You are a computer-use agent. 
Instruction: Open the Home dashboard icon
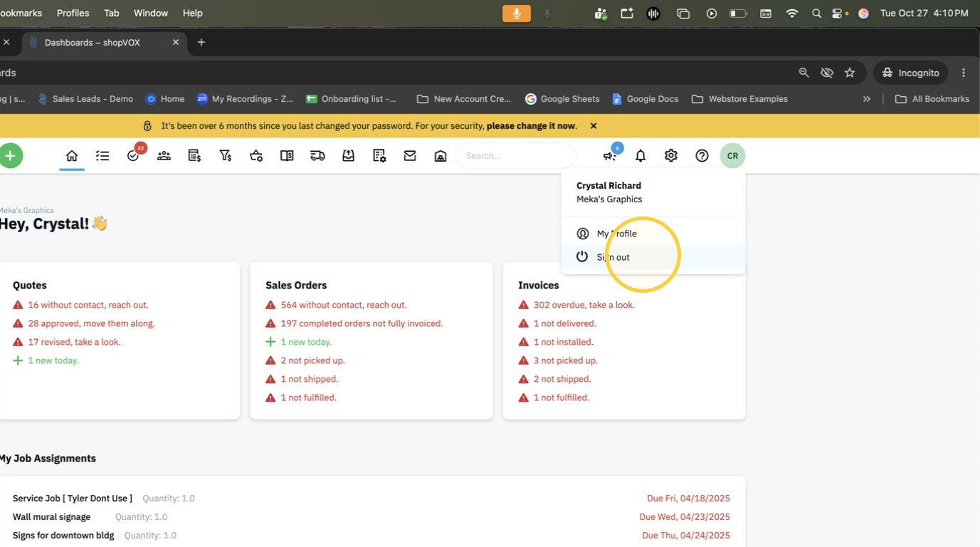pyautogui.click(x=72, y=155)
